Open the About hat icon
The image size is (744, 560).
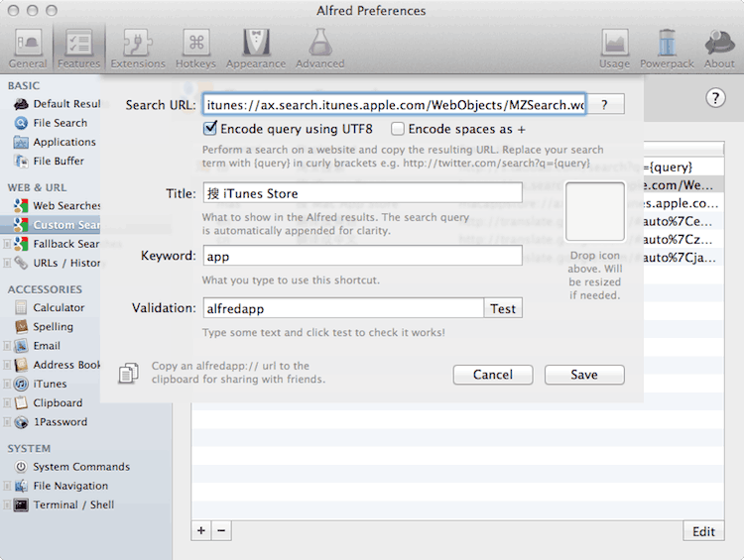(719, 49)
